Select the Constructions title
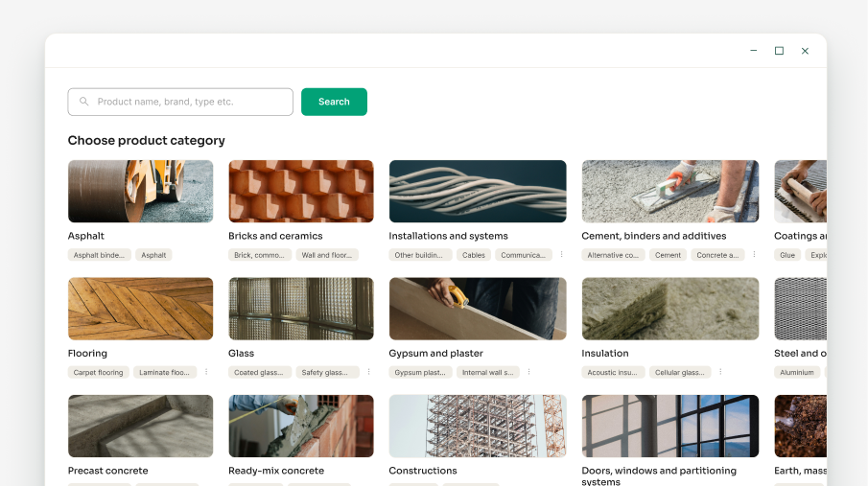868x486 pixels. 423,471
